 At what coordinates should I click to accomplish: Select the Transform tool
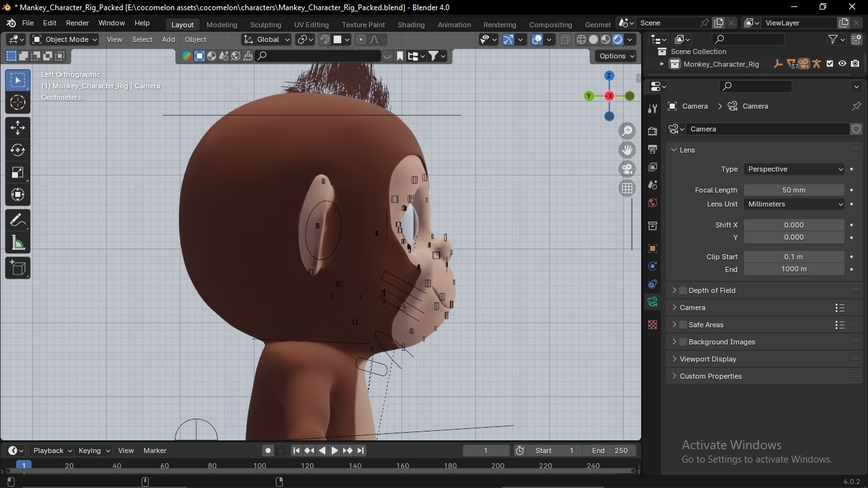point(18,194)
